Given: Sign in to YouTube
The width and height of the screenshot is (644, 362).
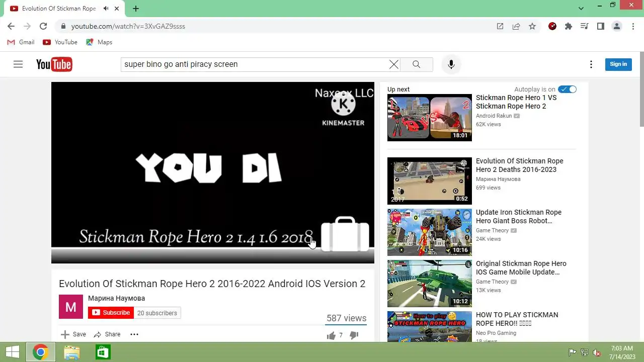Looking at the screenshot, I should 618,64.
